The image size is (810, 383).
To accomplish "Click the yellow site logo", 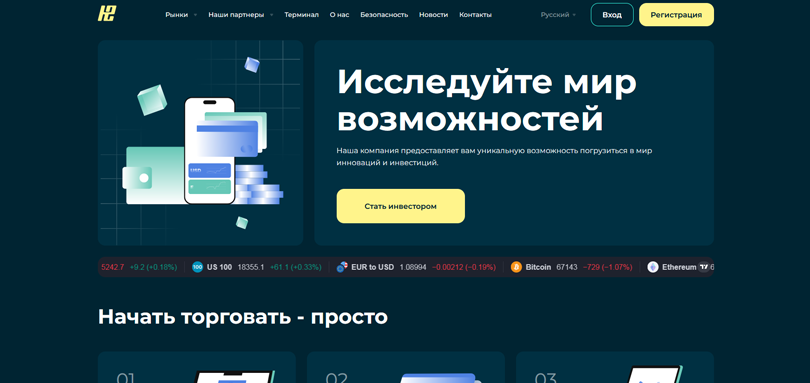I will click(x=106, y=13).
